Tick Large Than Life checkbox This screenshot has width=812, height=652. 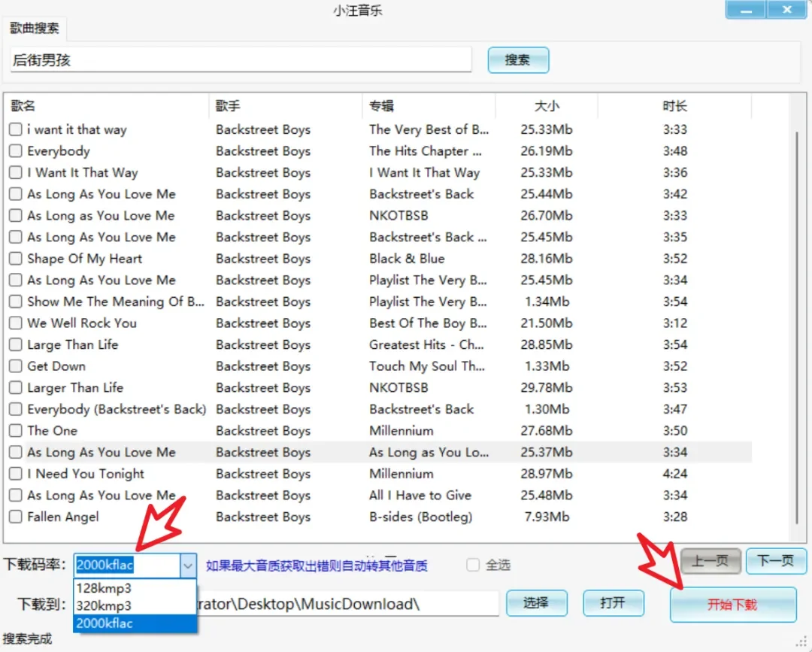(x=16, y=344)
